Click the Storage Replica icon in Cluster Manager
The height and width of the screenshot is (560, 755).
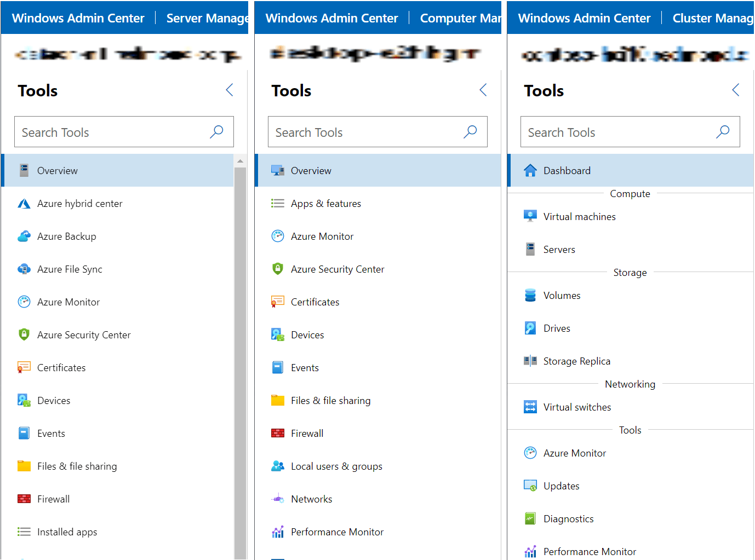pyautogui.click(x=530, y=361)
